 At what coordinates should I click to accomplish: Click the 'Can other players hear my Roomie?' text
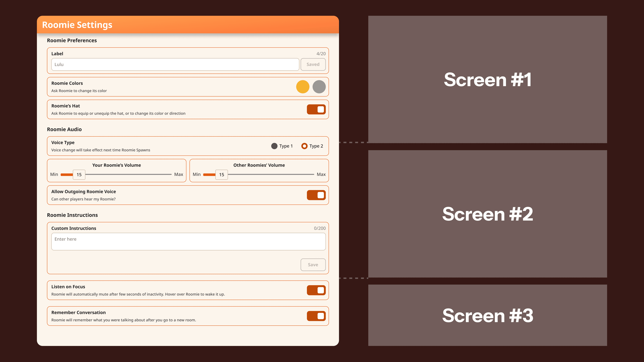point(84,199)
